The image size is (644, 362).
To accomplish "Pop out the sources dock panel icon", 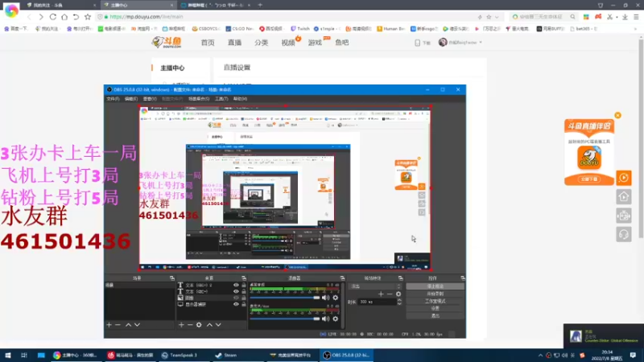I will pos(244,278).
